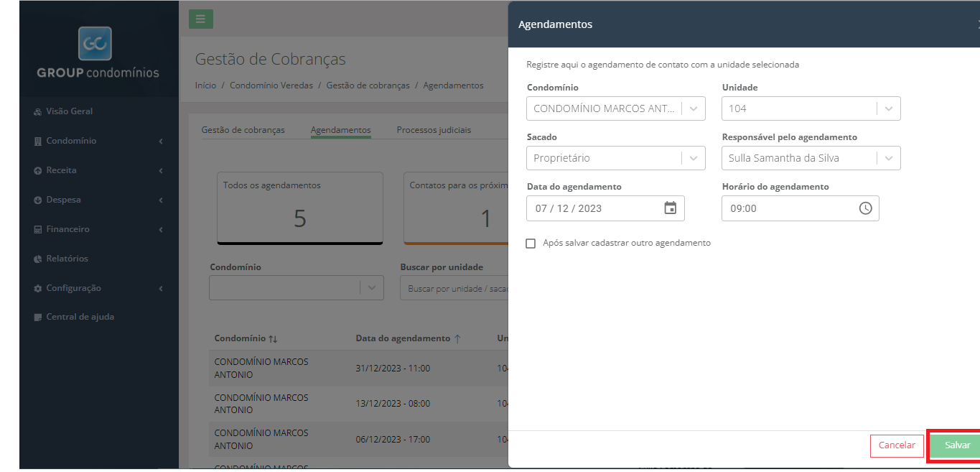Click the Cancelar button
Image resolution: width=980 pixels, height=472 pixels.
pos(897,445)
